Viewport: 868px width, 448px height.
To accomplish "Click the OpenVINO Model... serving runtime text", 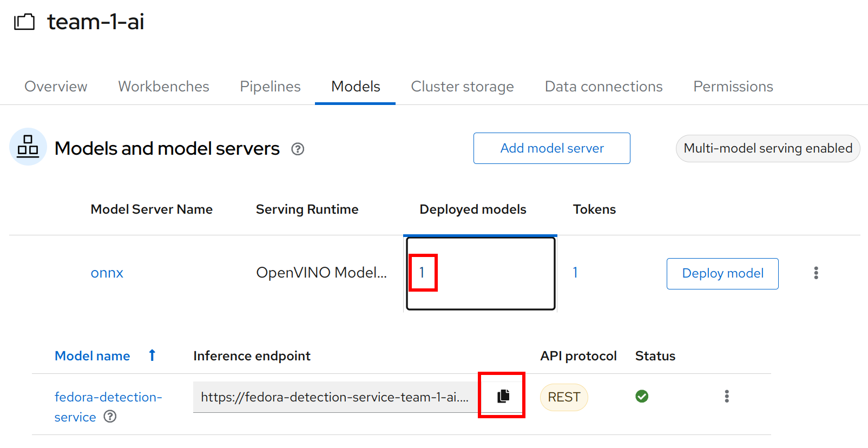I will coord(321,273).
